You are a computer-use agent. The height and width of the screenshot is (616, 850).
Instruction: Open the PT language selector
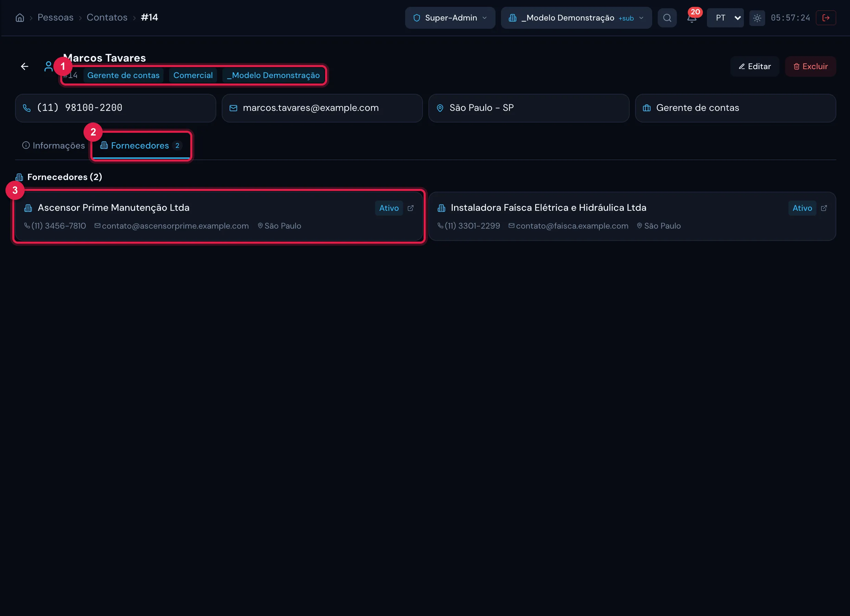pos(725,17)
